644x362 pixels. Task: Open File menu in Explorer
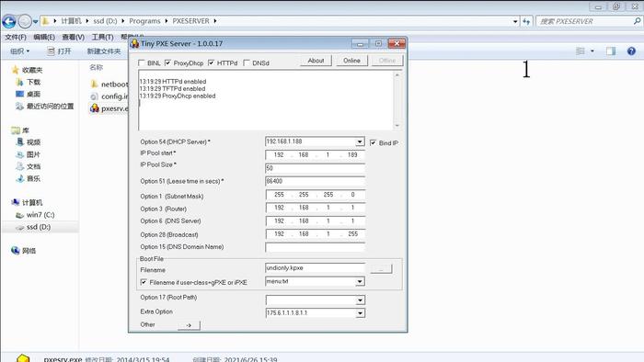(x=16, y=37)
